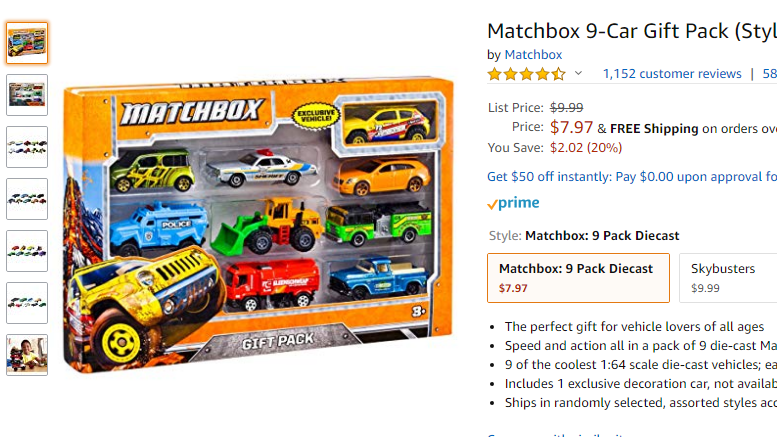Image resolution: width=777 pixels, height=437 pixels.
Task: View the second product thumbnail image
Action: 27,95
